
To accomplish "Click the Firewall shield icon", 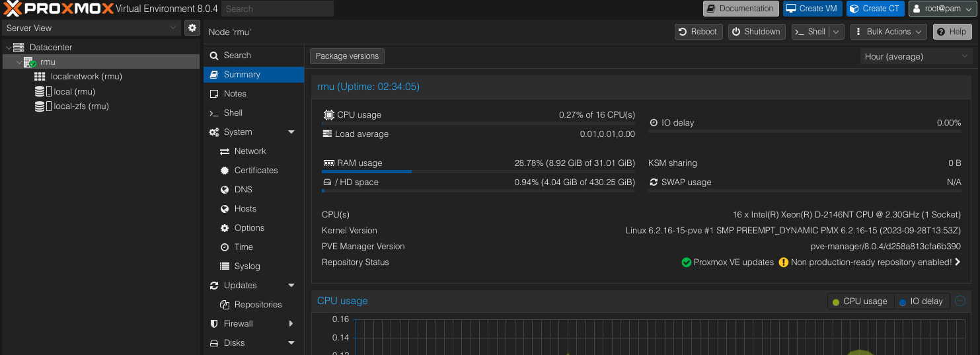I will (x=214, y=324).
